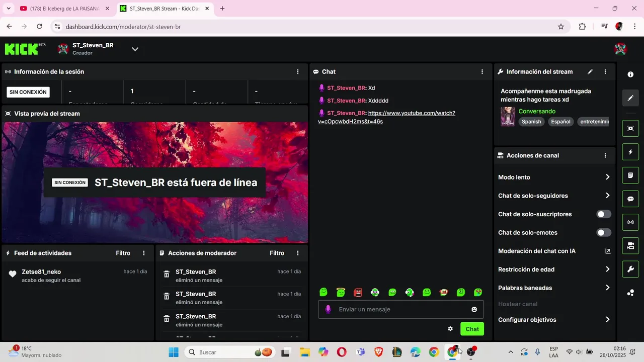Viewport: 644px width, 362px height.
Task: Click the stream preview thumbnail image
Action: pyautogui.click(x=155, y=183)
